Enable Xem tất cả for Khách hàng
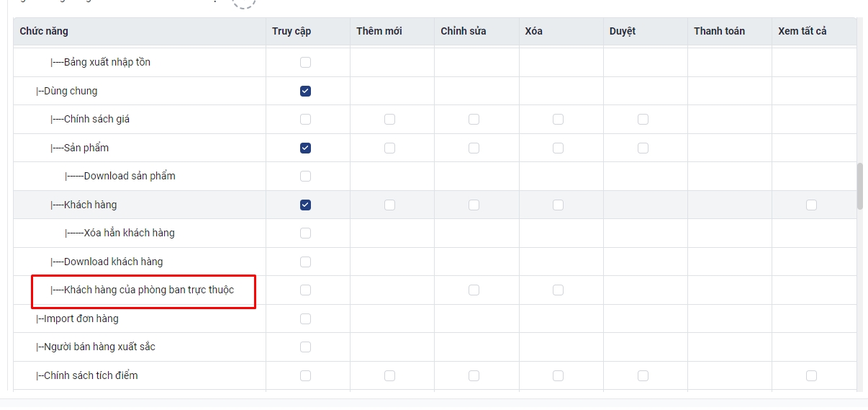The image size is (868, 410). 811,205
